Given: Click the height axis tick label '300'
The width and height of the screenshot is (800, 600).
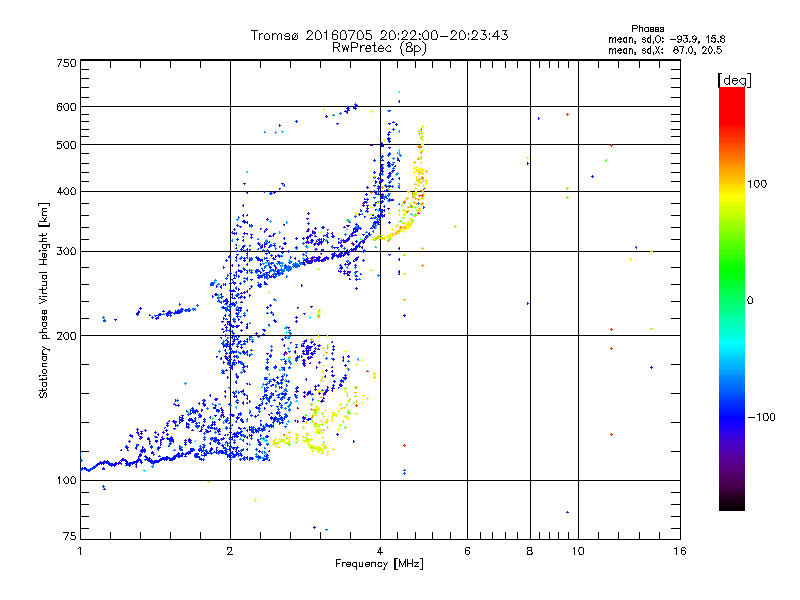Looking at the screenshot, I should [66, 251].
